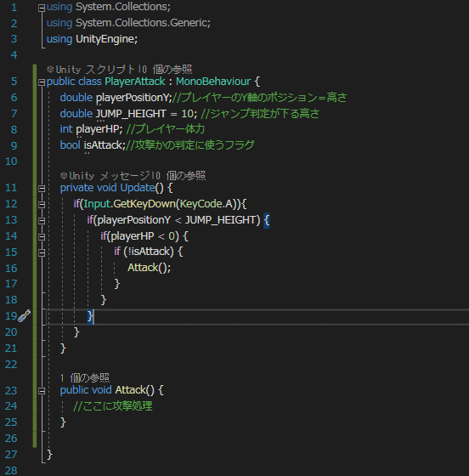Image resolution: width=469 pixels, height=476 pixels.
Task: Click line number 22 in the gutter
Action: click(11, 364)
